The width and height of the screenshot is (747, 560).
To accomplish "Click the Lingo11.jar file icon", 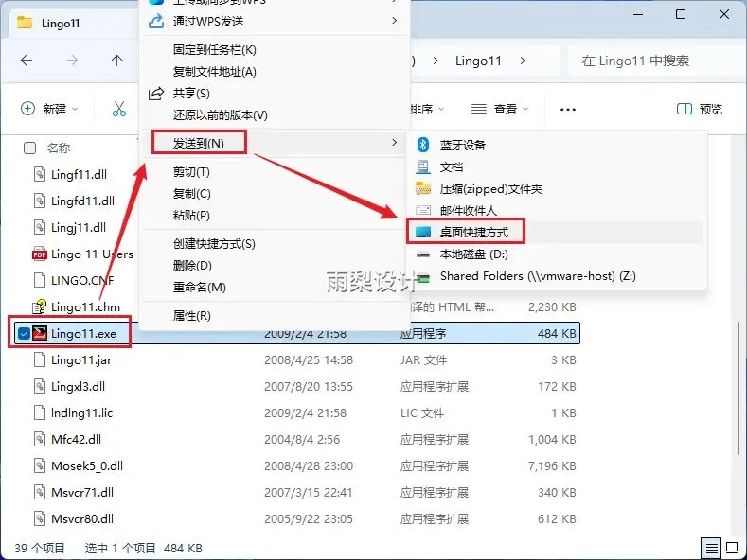I will (40, 360).
